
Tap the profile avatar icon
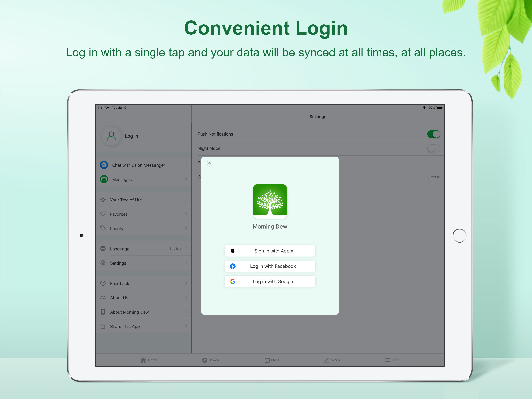(111, 136)
